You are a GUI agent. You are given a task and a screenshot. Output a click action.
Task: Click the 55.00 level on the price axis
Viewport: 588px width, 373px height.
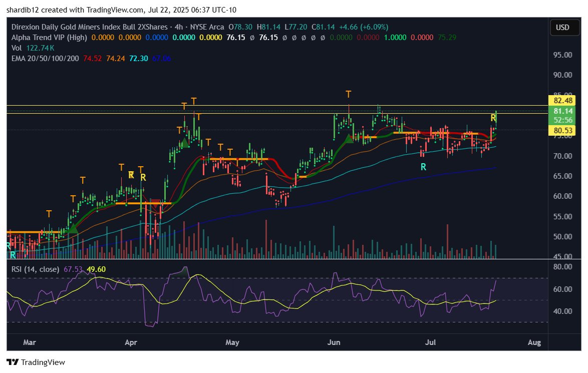(563, 217)
